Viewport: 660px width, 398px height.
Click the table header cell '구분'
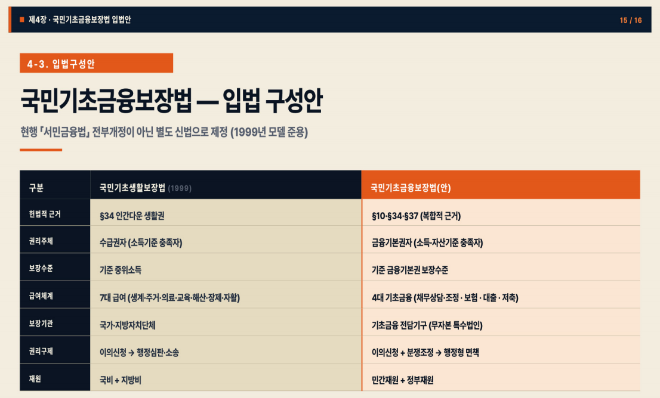pyautogui.click(x=55, y=185)
